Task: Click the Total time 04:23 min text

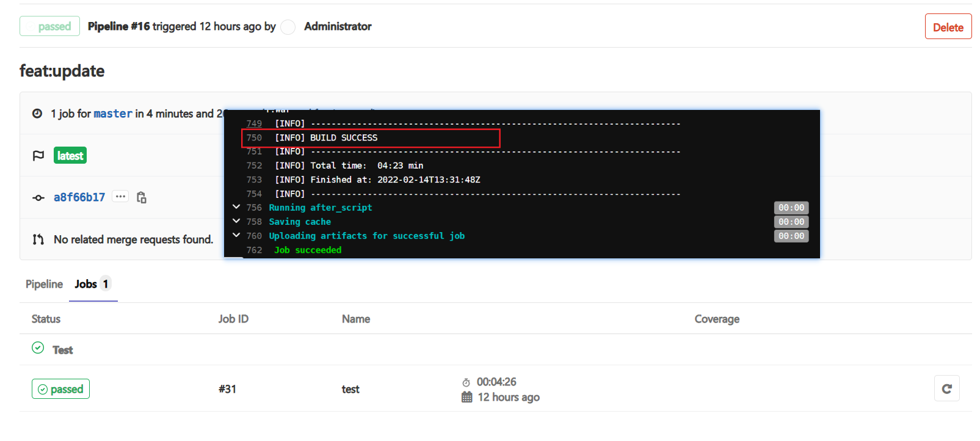Action: click(367, 166)
